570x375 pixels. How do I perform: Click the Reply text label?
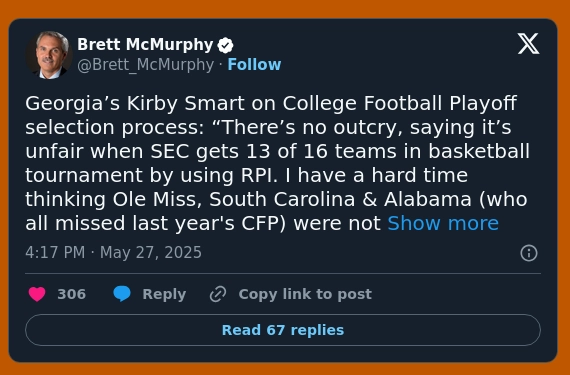coord(164,294)
